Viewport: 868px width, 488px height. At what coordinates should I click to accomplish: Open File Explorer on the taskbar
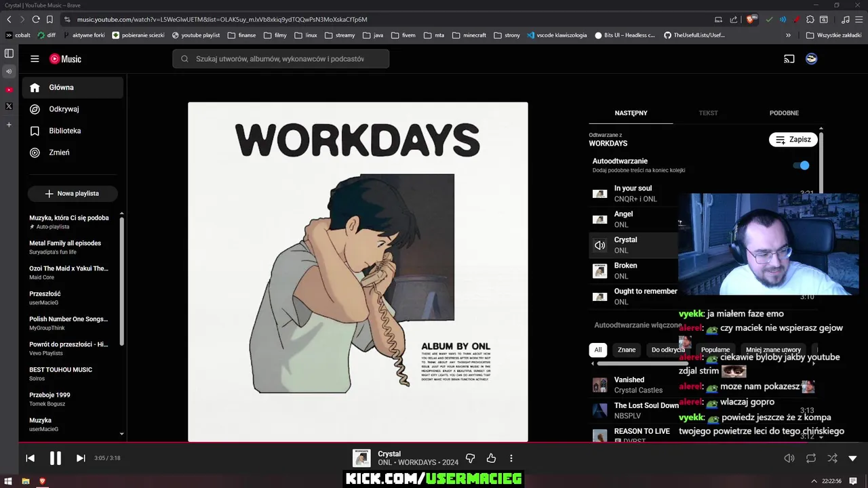click(x=26, y=481)
